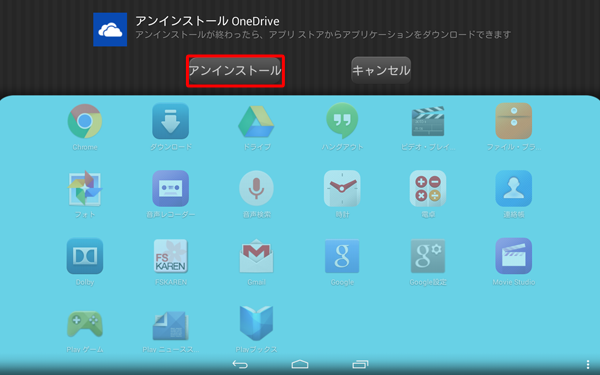Launch the ビデオ・プレイヤー clapperboard app
This screenshot has width=600, height=375.
[x=428, y=121]
